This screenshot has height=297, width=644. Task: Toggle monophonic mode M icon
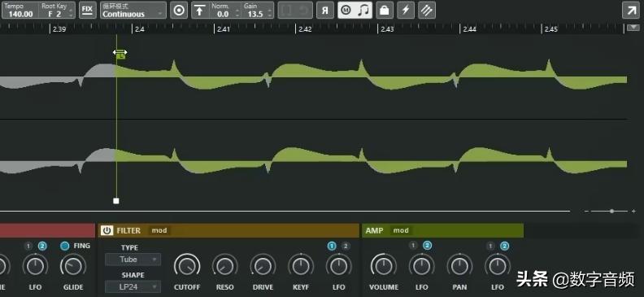coord(346,11)
